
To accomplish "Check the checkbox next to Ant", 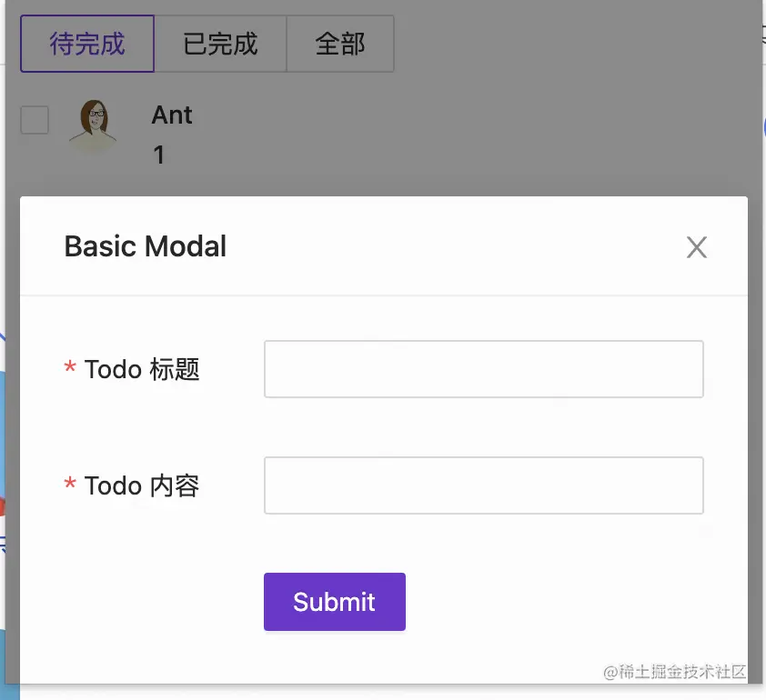I will tap(34, 119).
